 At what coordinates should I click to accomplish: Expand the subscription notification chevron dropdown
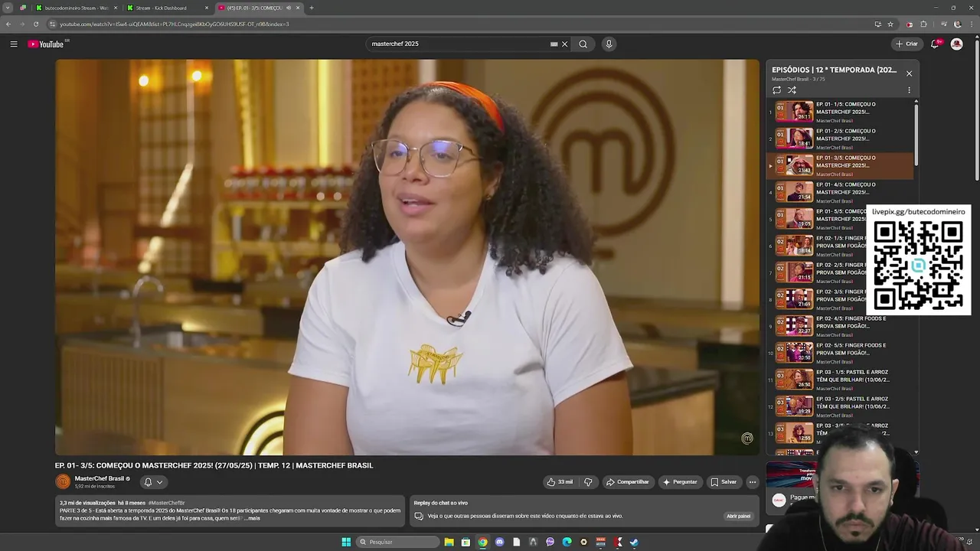tap(159, 482)
